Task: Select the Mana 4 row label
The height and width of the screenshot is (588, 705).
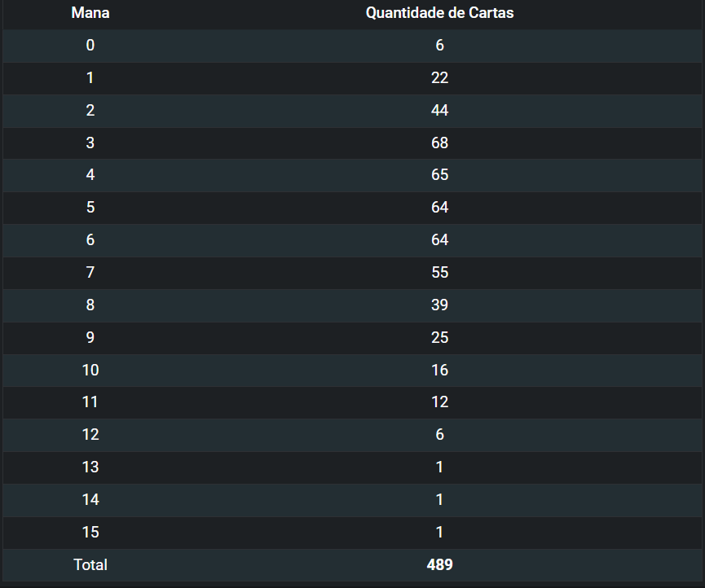Action: [x=90, y=175]
